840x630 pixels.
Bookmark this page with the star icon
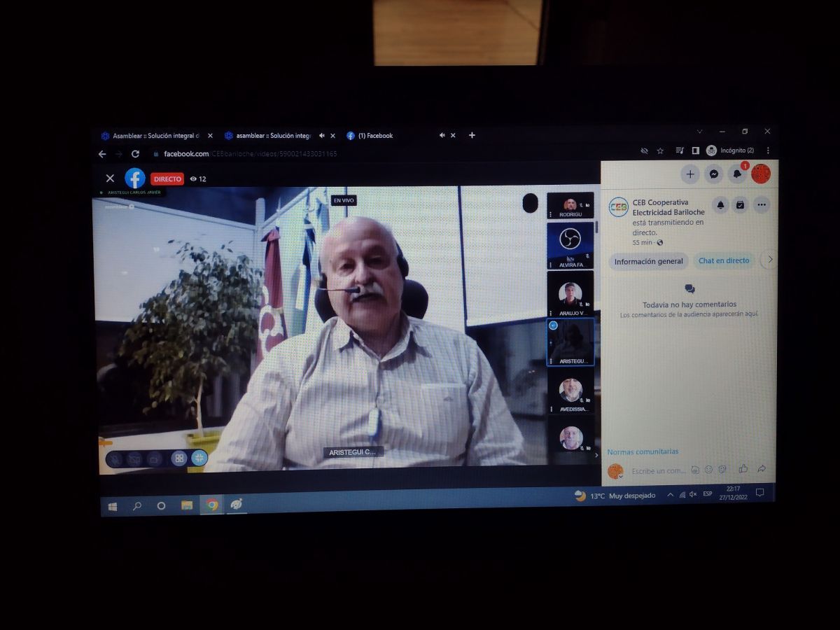pos(660,151)
